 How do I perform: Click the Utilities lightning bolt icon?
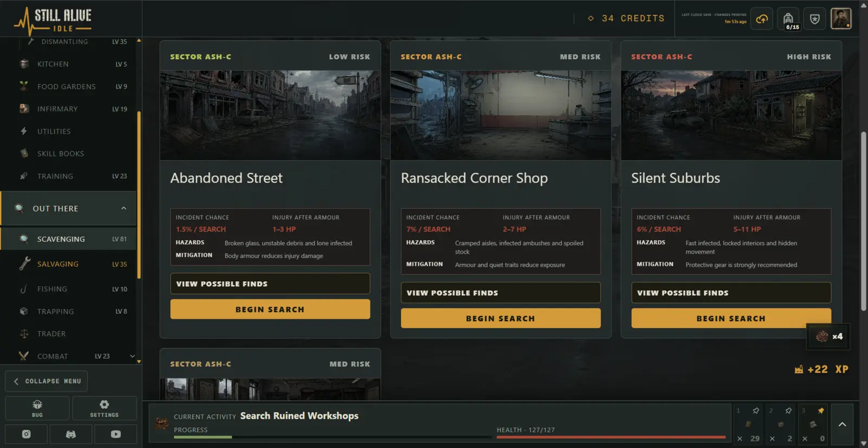tap(24, 131)
